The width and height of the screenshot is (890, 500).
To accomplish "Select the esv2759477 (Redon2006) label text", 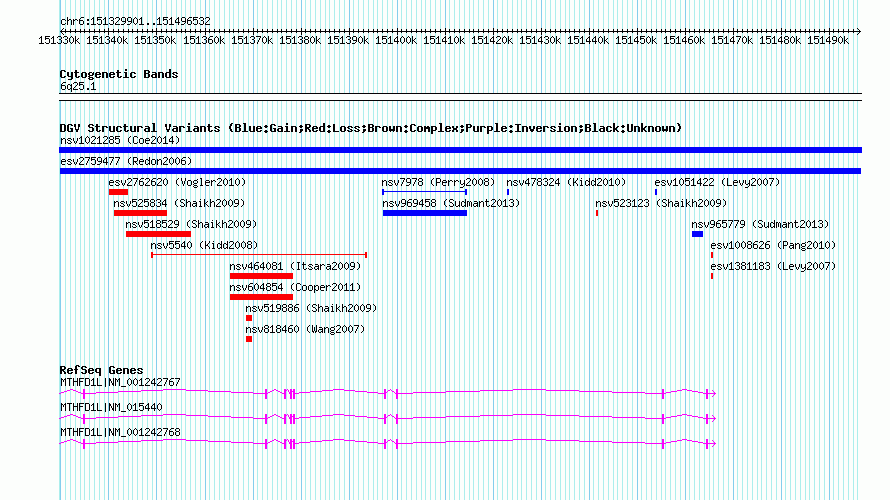I will [126, 161].
